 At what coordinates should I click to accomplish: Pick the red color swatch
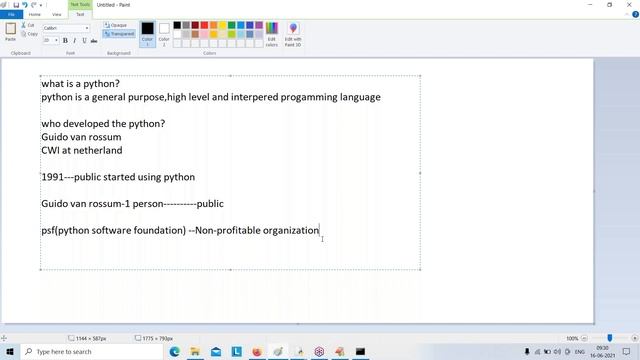click(204, 25)
